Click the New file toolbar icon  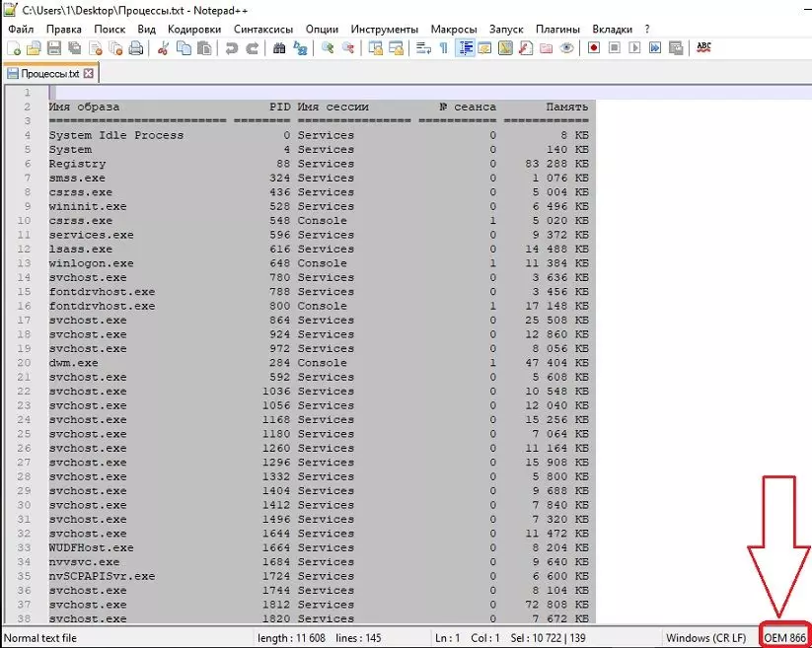pyautogui.click(x=14, y=47)
